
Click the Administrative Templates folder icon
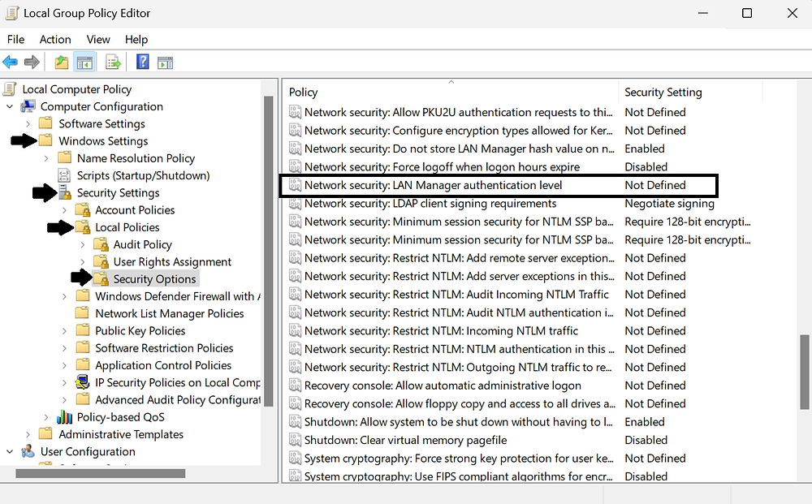click(46, 434)
